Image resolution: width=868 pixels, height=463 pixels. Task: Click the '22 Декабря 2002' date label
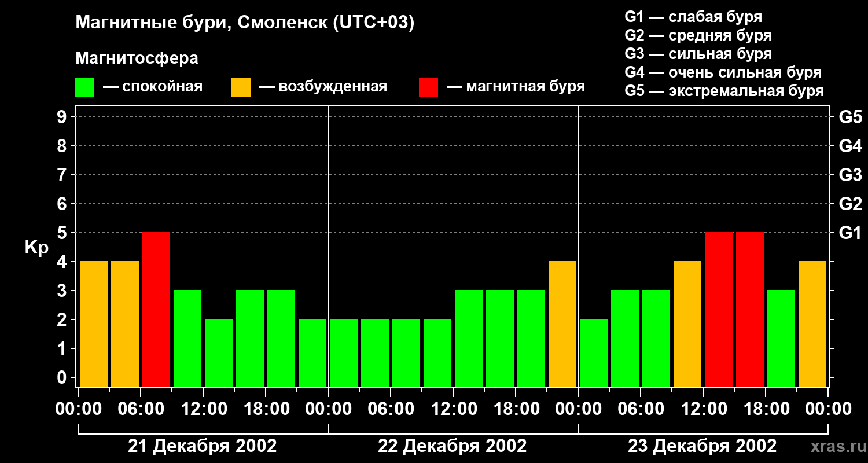(x=453, y=446)
